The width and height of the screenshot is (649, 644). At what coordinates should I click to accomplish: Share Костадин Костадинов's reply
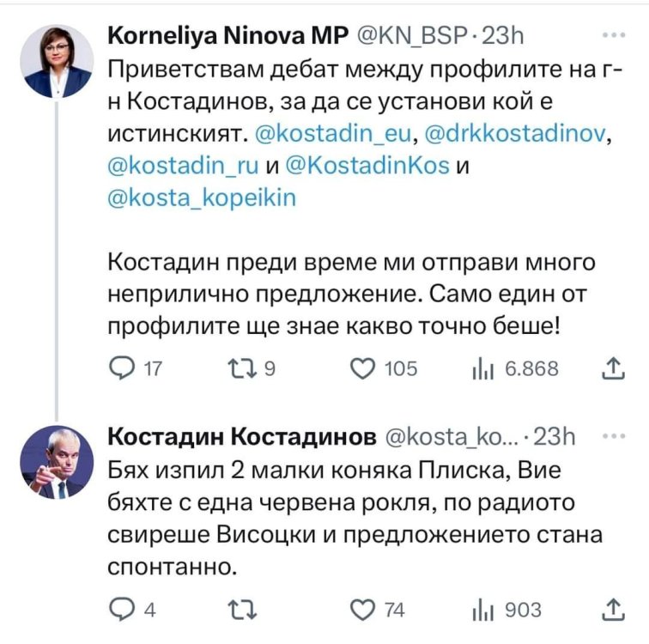[610, 610]
